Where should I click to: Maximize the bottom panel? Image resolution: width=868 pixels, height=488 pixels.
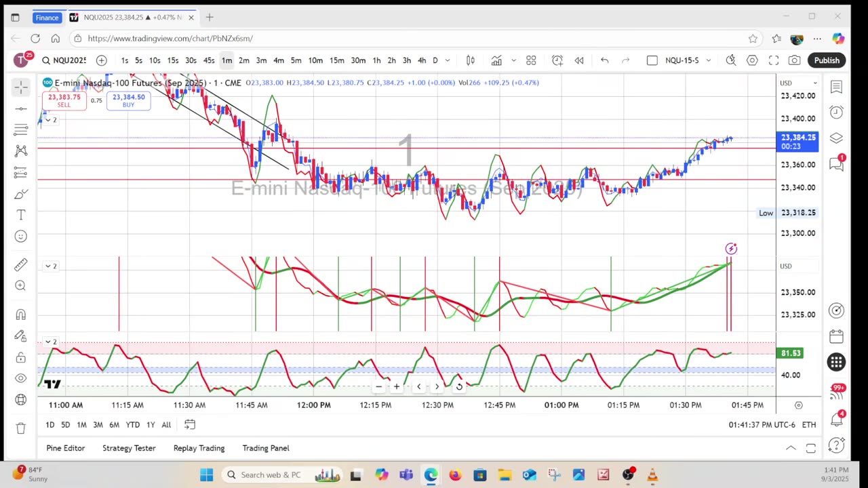coord(811,448)
